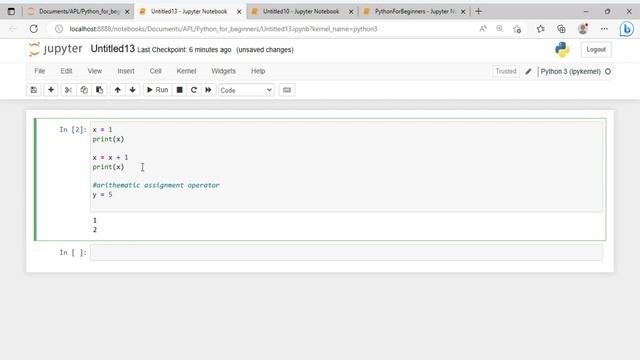Cut selected cells with scissors icon
The height and width of the screenshot is (360, 640).
[68, 90]
